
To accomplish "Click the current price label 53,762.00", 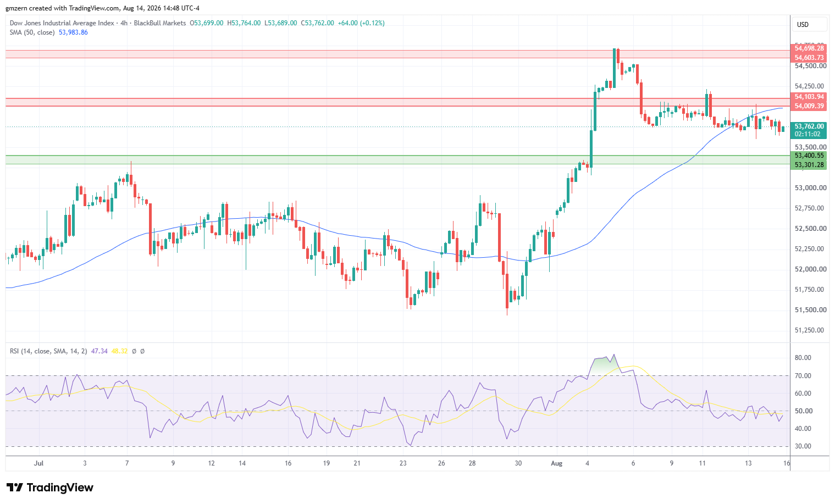I will pyautogui.click(x=809, y=126).
